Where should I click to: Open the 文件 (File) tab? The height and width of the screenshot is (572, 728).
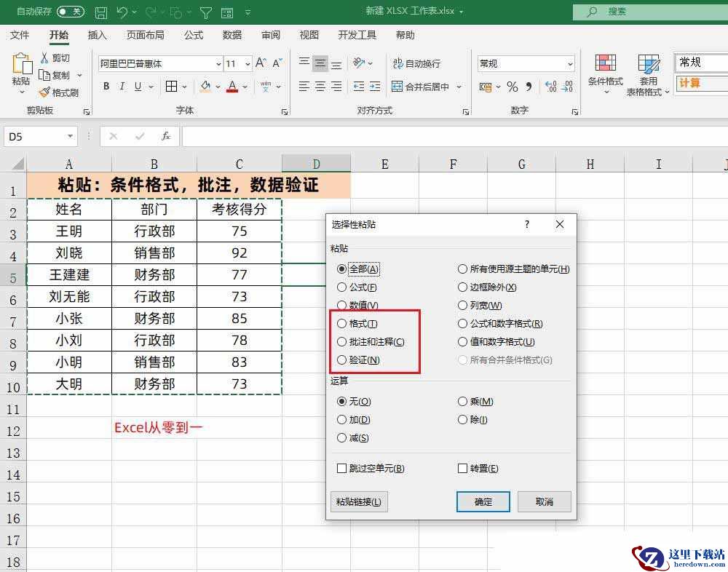coord(20,35)
